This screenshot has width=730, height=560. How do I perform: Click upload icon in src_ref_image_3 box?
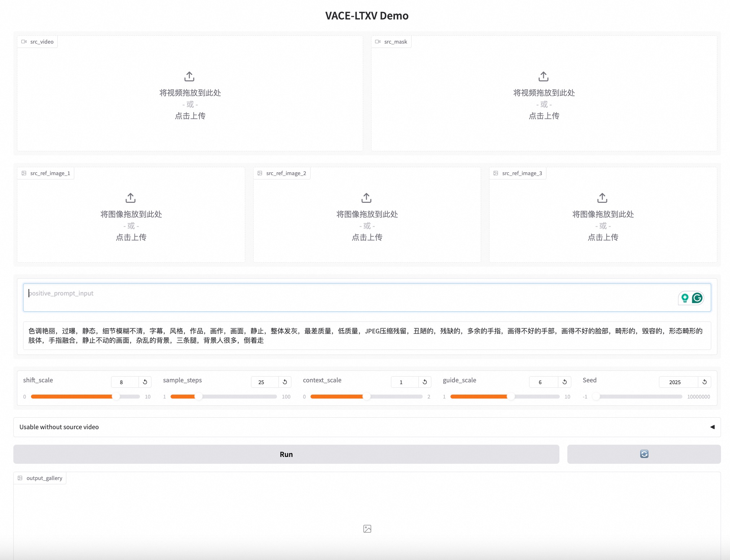point(602,198)
